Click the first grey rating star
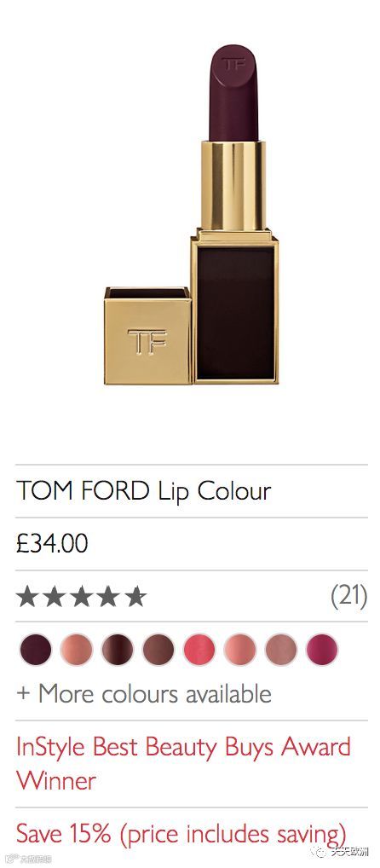Screen dimensions: 380x868 (x=27, y=597)
